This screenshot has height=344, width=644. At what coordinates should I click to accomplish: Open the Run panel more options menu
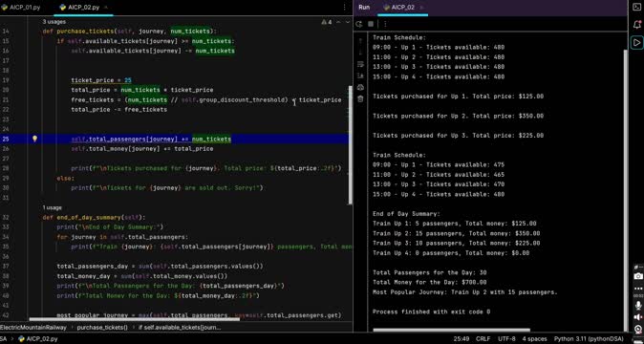[385, 24]
